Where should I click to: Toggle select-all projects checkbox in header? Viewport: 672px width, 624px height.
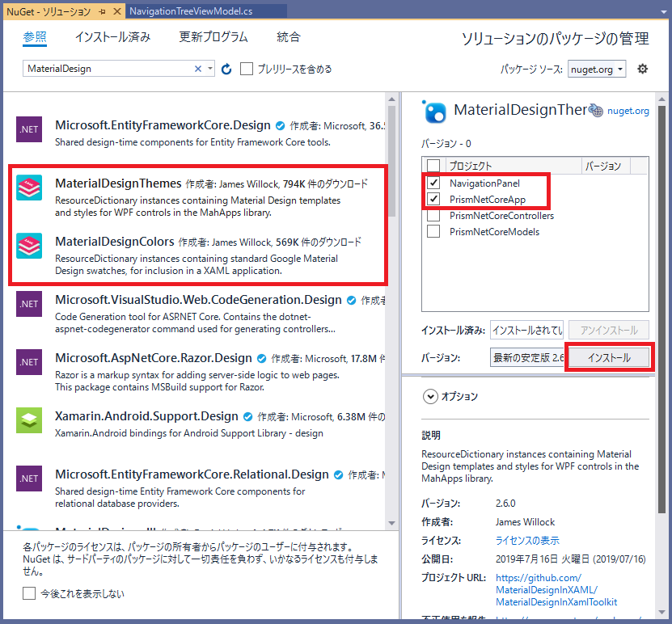coord(433,166)
